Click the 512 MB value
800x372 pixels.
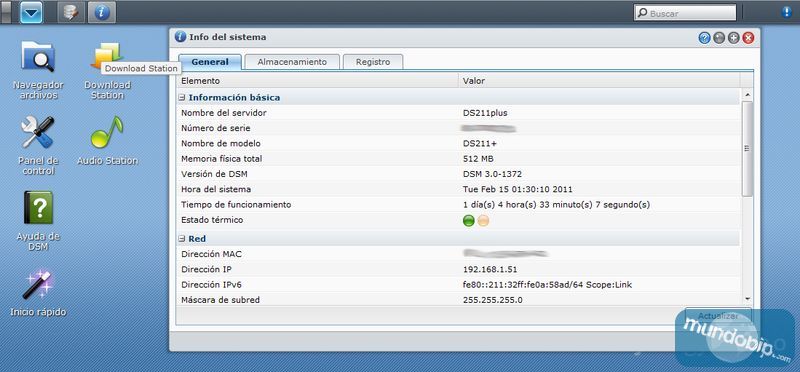pos(478,159)
